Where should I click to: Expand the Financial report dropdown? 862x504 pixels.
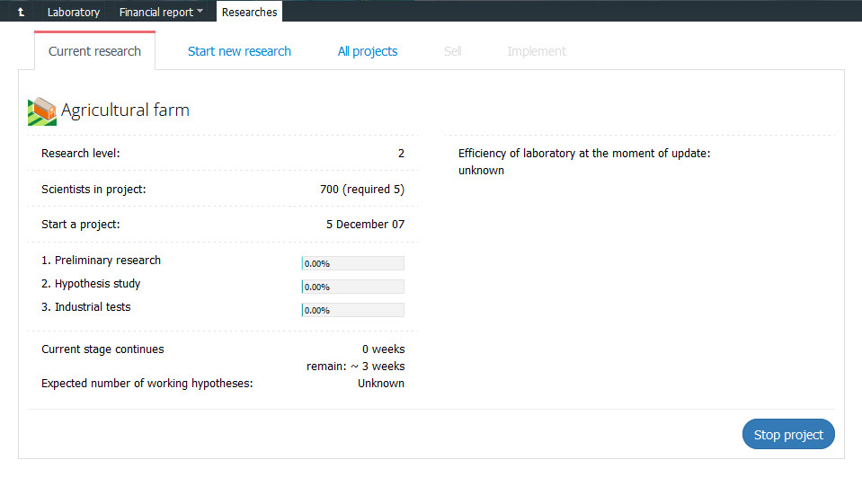click(x=161, y=13)
